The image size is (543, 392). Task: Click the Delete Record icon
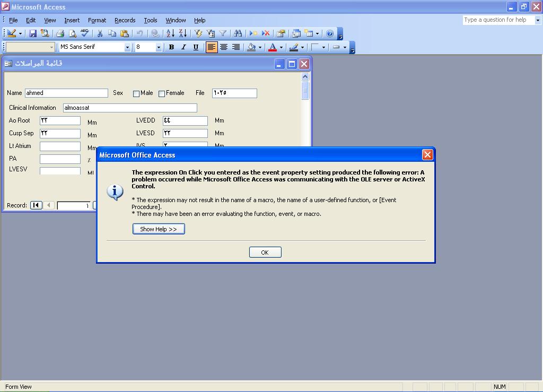pyautogui.click(x=266, y=33)
